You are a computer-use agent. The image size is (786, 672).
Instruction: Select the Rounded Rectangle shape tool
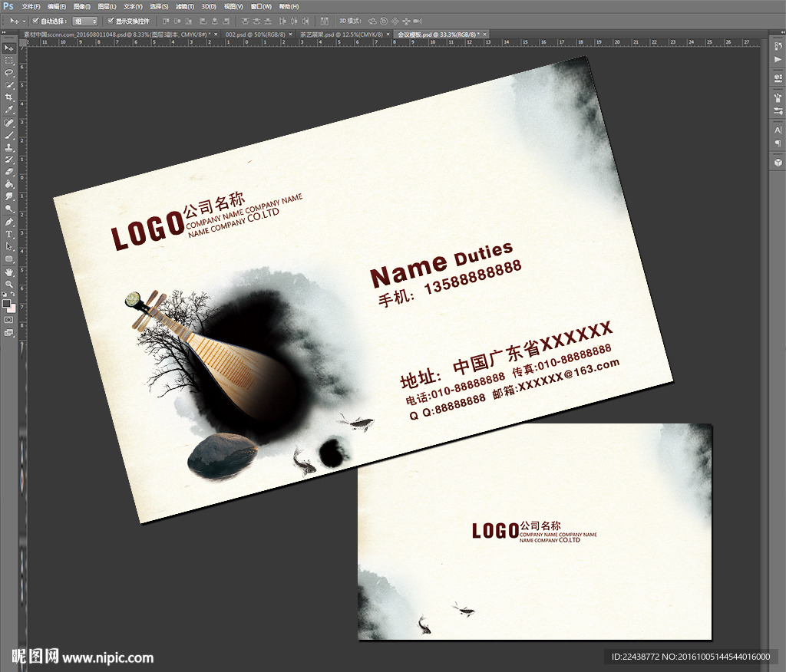coord(9,259)
